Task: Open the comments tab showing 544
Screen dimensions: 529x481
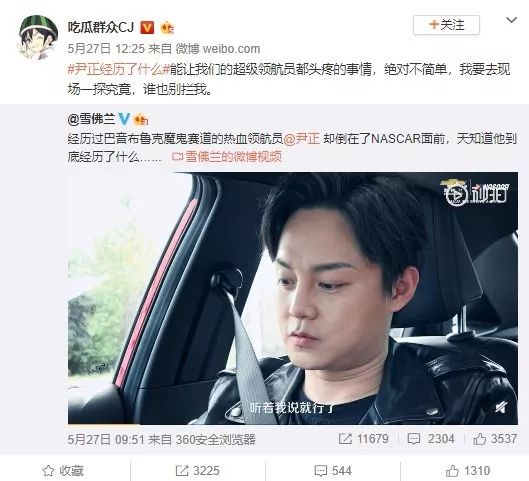Action: coord(334,471)
